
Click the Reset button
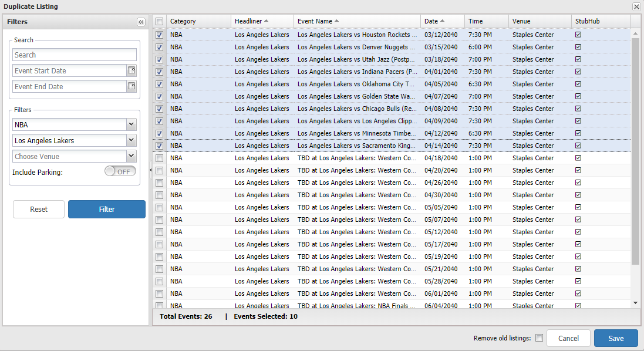pyautogui.click(x=39, y=210)
